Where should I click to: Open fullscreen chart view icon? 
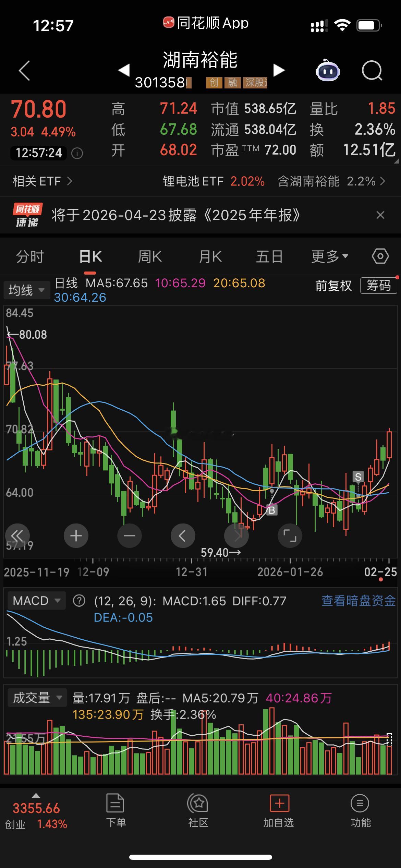[290, 536]
